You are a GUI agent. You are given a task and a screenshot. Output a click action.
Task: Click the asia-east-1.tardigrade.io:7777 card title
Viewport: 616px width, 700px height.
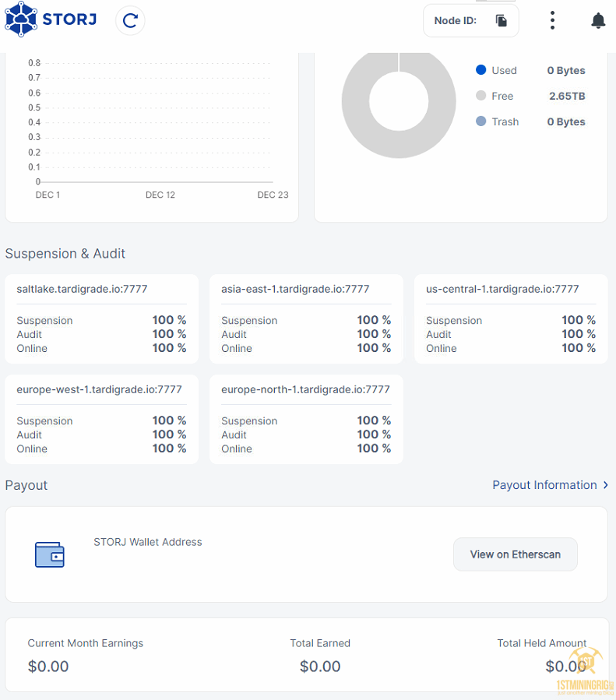tap(295, 289)
